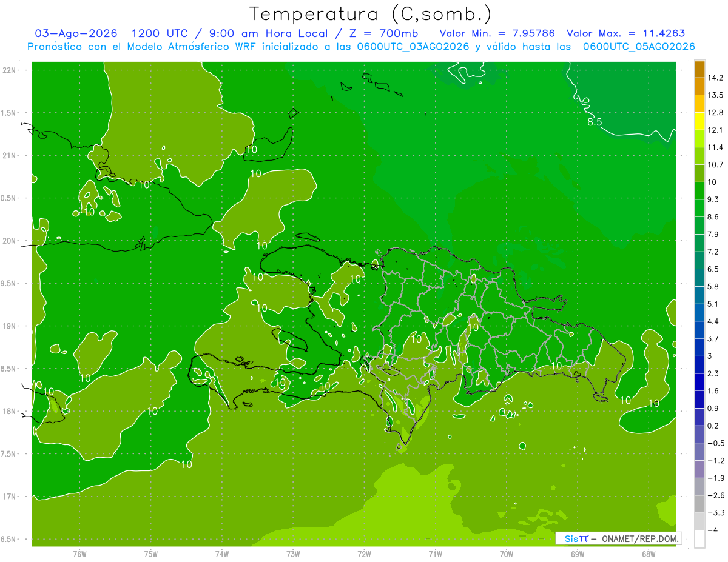Click the '74W' longitude axis label

coord(222,554)
